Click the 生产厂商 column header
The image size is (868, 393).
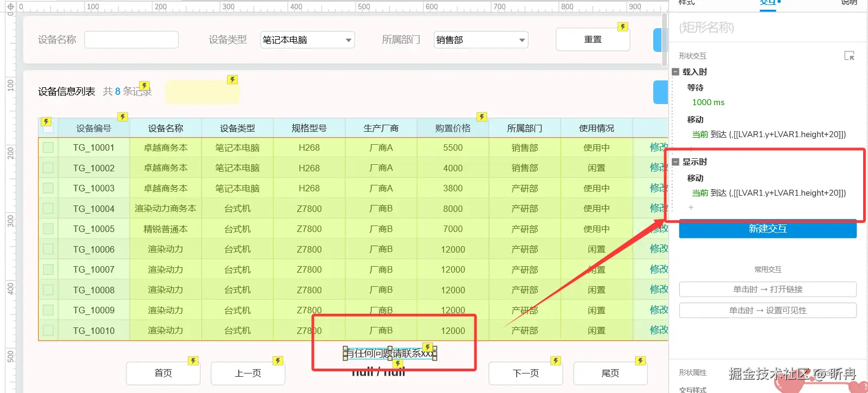pos(381,128)
